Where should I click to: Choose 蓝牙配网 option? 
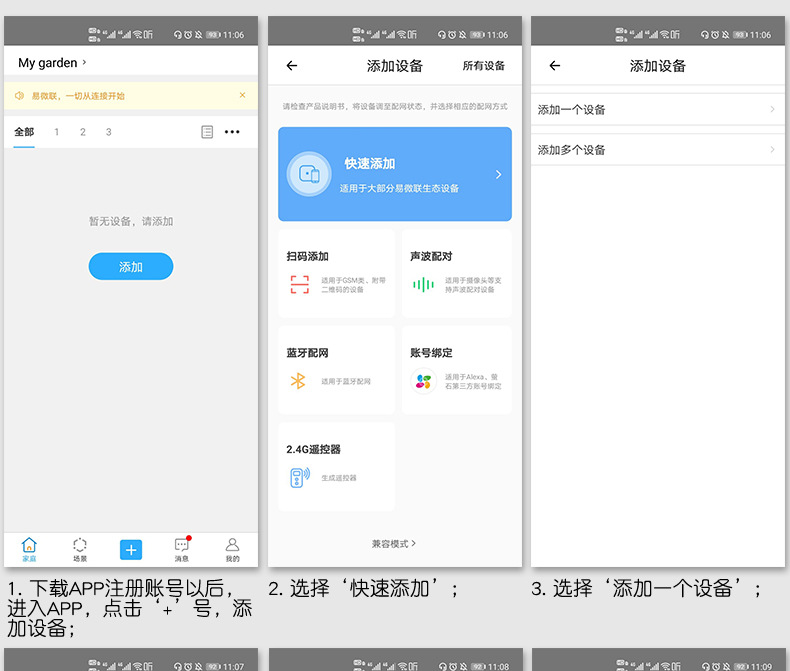coord(337,370)
